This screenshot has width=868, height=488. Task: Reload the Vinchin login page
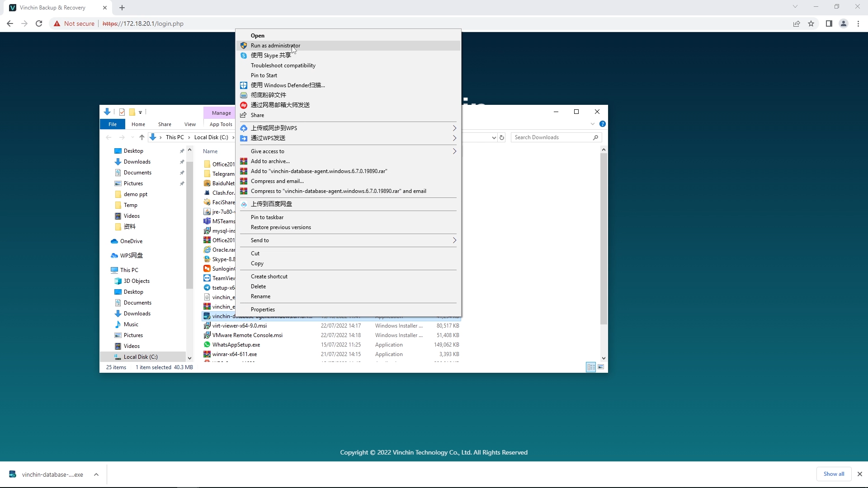pyautogui.click(x=39, y=23)
